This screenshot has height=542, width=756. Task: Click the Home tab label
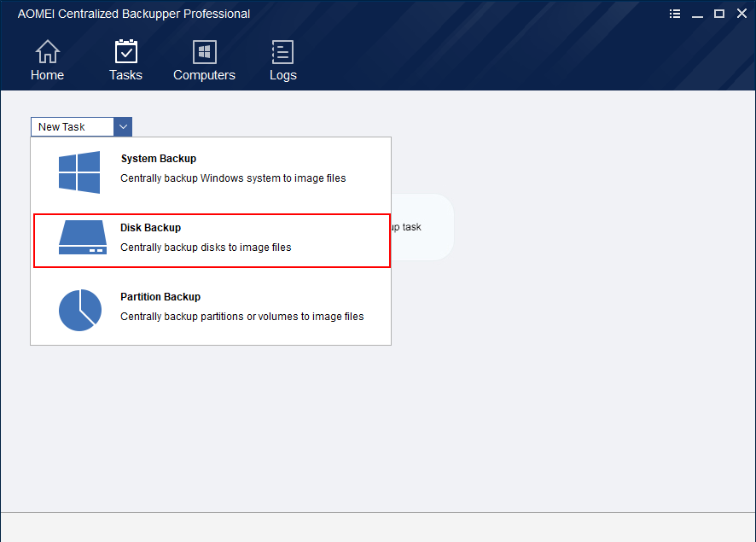47,75
